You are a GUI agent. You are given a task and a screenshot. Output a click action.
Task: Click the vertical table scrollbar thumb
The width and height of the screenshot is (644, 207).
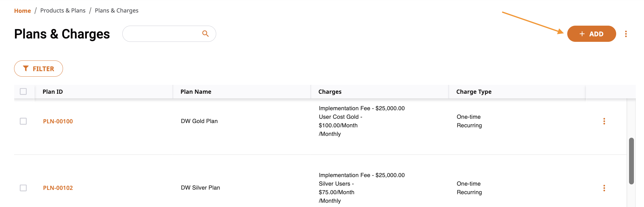(x=631, y=161)
